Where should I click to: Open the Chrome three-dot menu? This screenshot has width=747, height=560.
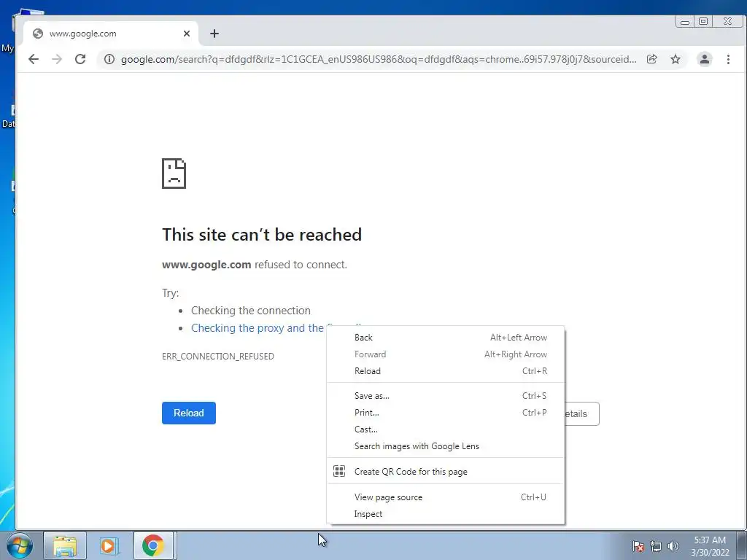[728, 59]
